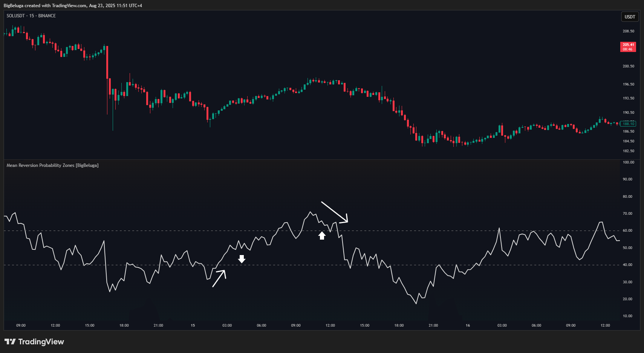
Task: Click the 100.00 indicator scale value
Action: [x=628, y=162]
